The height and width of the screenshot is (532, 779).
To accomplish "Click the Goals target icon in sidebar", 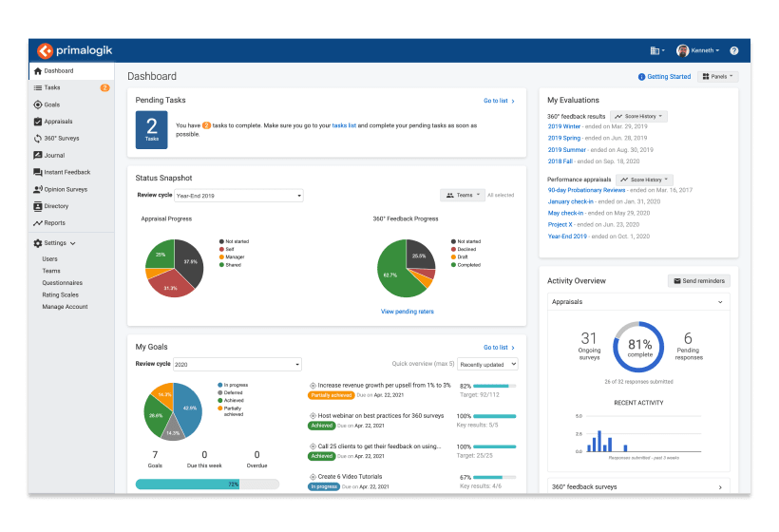I will (38, 104).
